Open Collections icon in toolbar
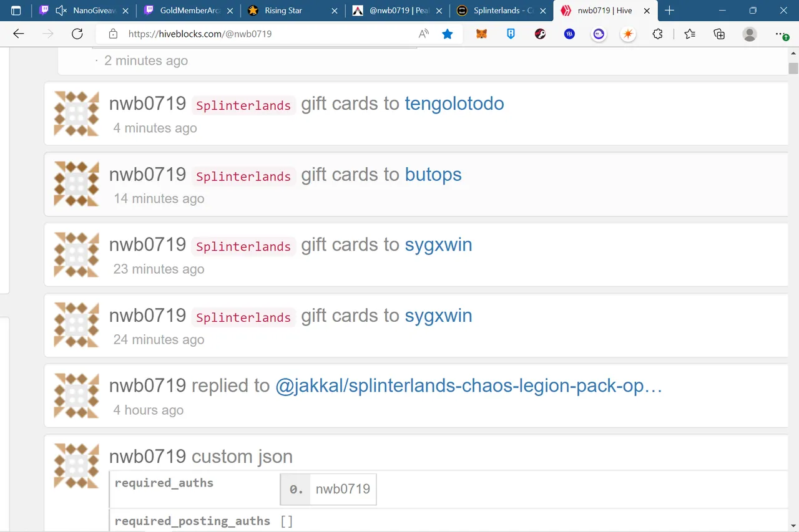799x532 pixels. [719, 34]
